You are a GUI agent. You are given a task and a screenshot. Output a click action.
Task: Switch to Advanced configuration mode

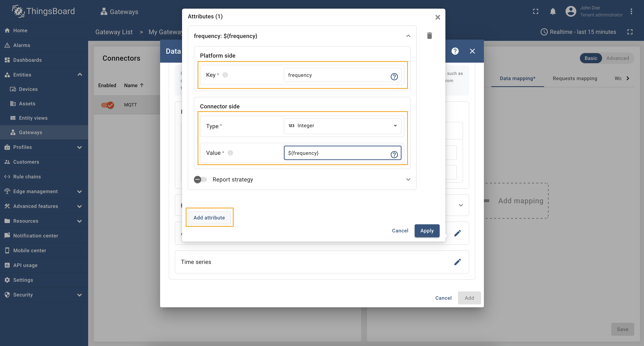tap(617, 58)
